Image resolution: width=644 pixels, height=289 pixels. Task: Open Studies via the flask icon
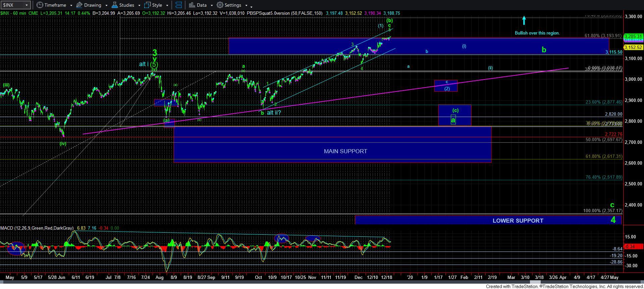pos(115,5)
